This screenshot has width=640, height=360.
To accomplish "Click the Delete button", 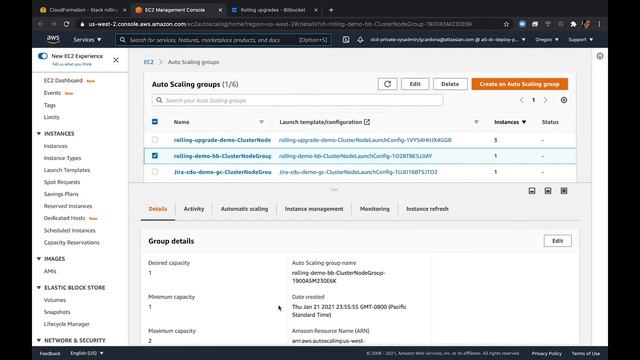I will coord(450,84).
